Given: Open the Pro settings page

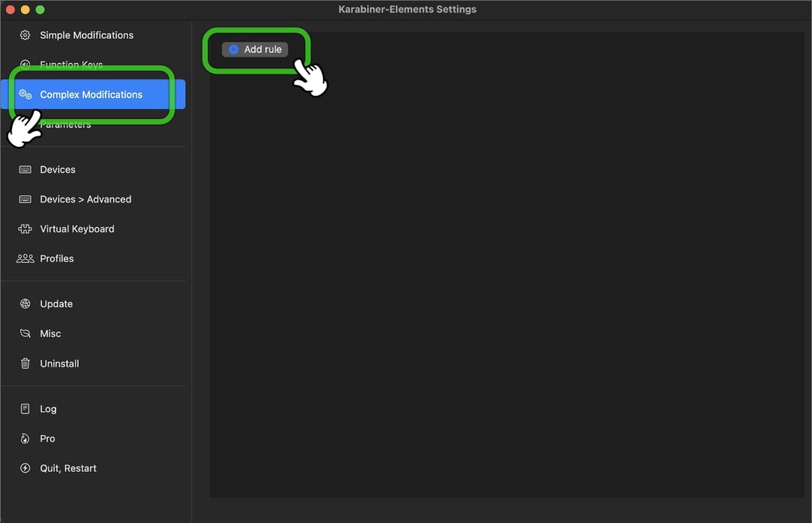Looking at the screenshot, I should pyautogui.click(x=93, y=438).
